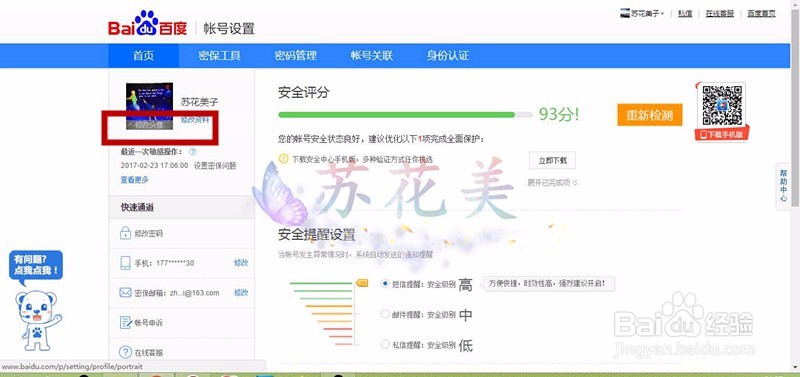Go to the 帐号关联 tab
This screenshot has height=377, width=800.
point(371,56)
